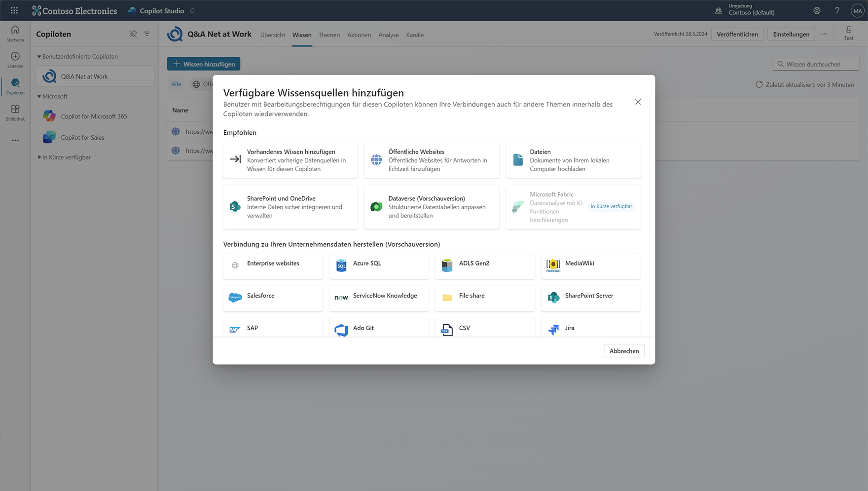Switch to the Kanäle tab
The width and height of the screenshot is (868, 491).
click(415, 35)
